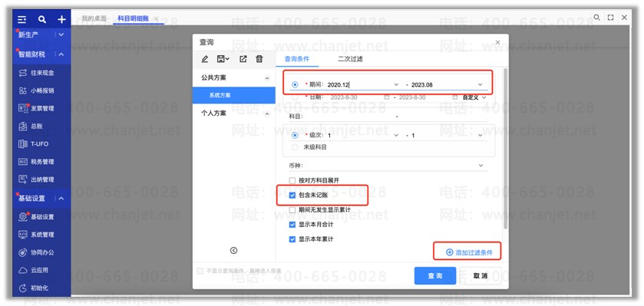Select the 末级科目 radio button
The height and width of the screenshot is (306, 644).
click(x=295, y=146)
